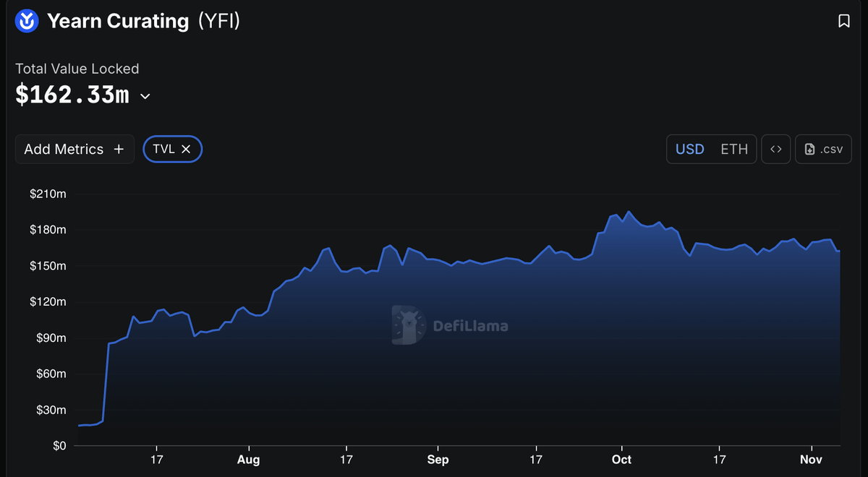
Task: Expand the Total Value Locked dropdown chevron
Action: [x=145, y=96]
